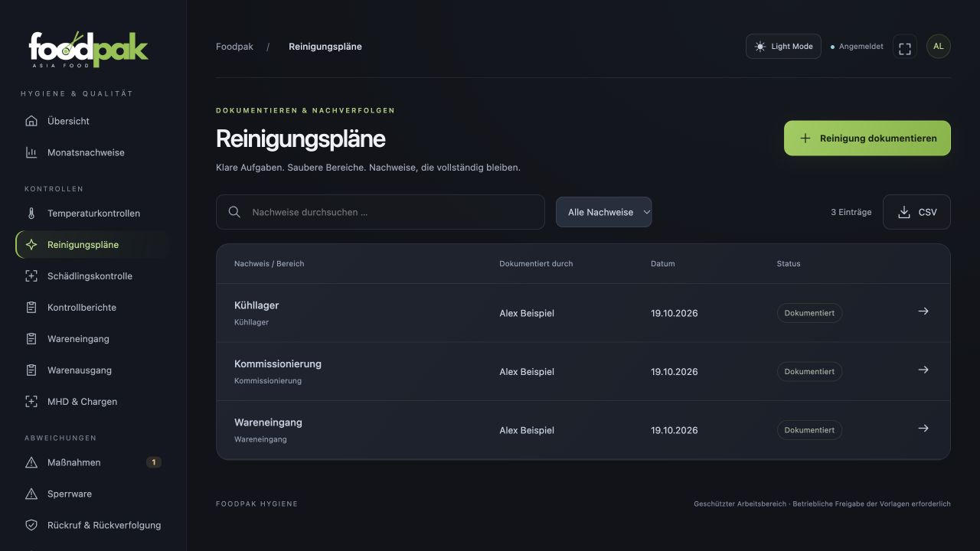Click the Dokumentiert status of Kommissionierung row
Screen dimensions: 980x551
point(809,371)
